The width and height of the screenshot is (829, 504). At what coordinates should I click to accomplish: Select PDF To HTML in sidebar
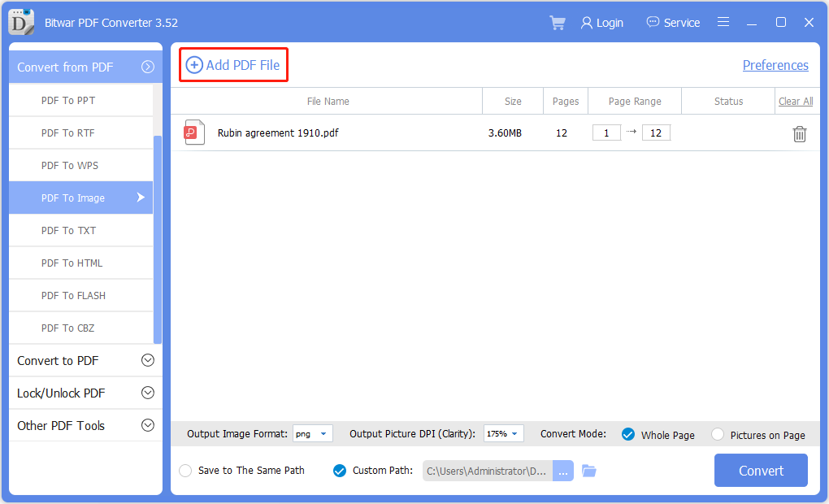pyautogui.click(x=72, y=263)
